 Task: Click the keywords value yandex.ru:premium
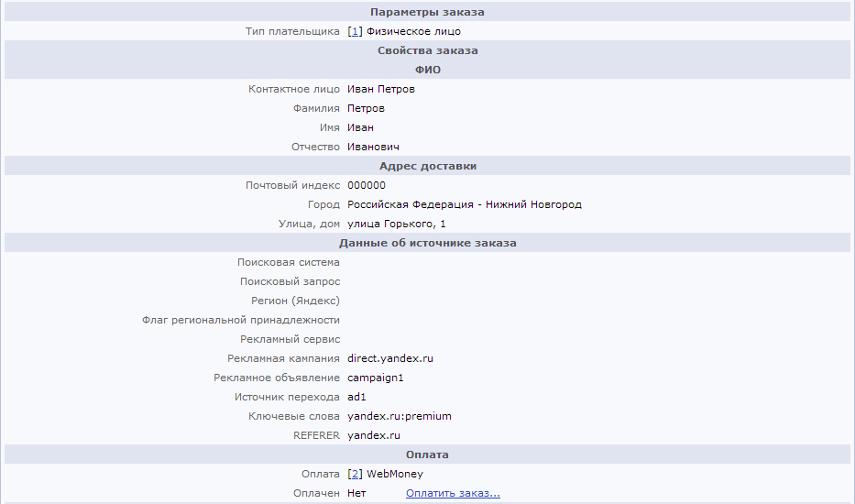coord(400,416)
